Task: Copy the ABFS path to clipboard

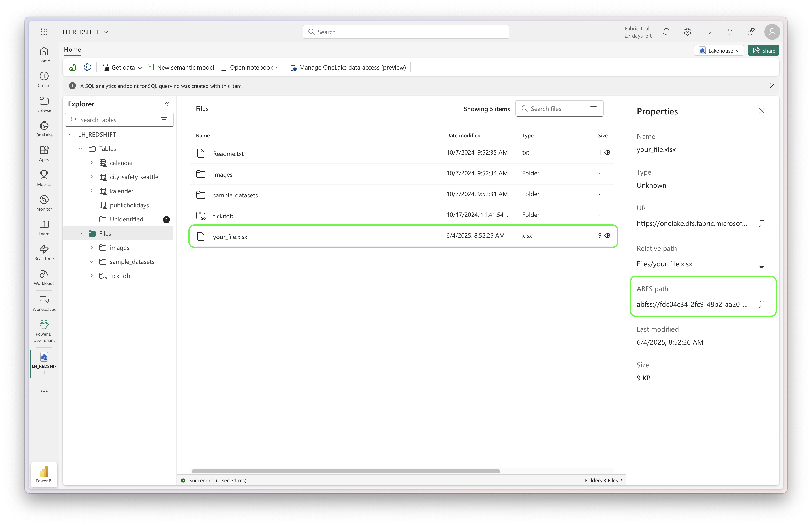Action: pyautogui.click(x=762, y=305)
